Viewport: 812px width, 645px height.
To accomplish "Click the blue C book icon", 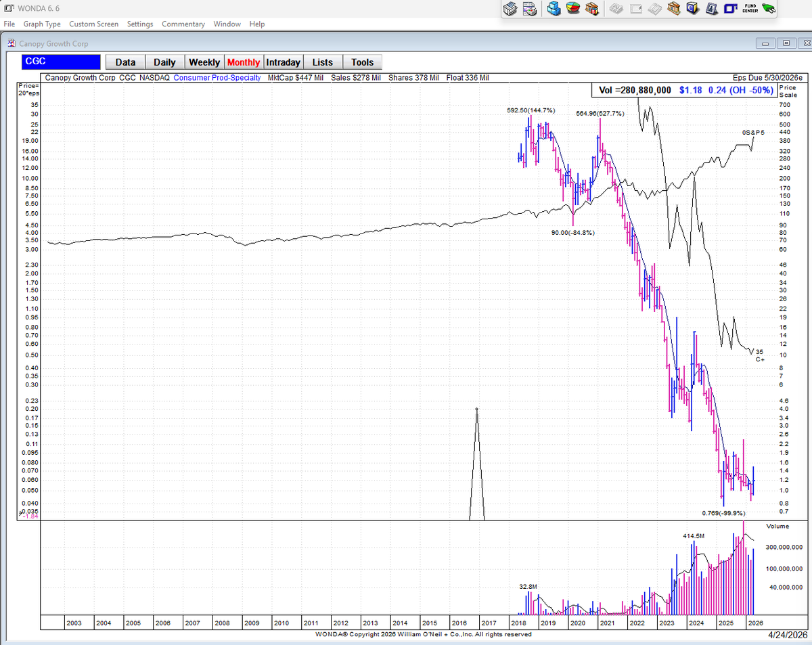I will click(x=692, y=9).
